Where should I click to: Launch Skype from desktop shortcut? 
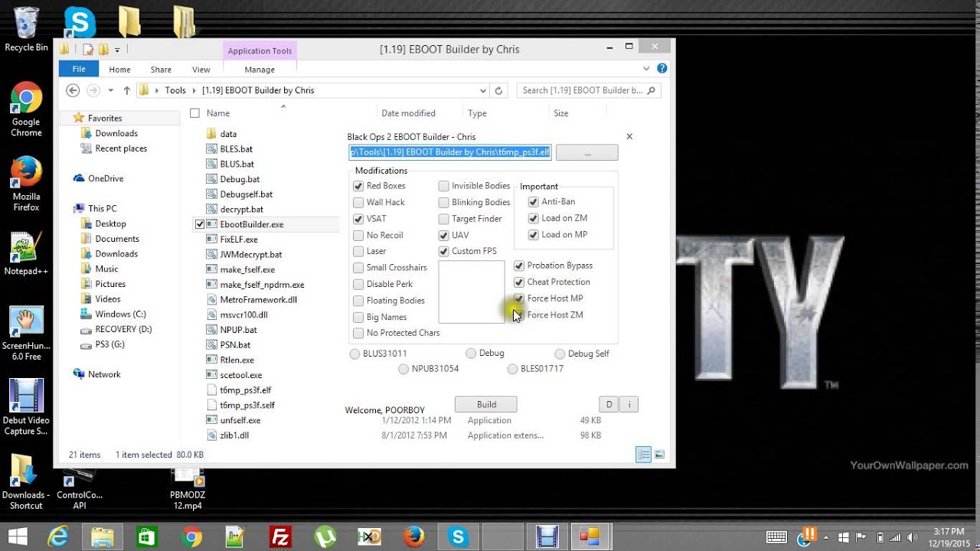tap(80, 21)
